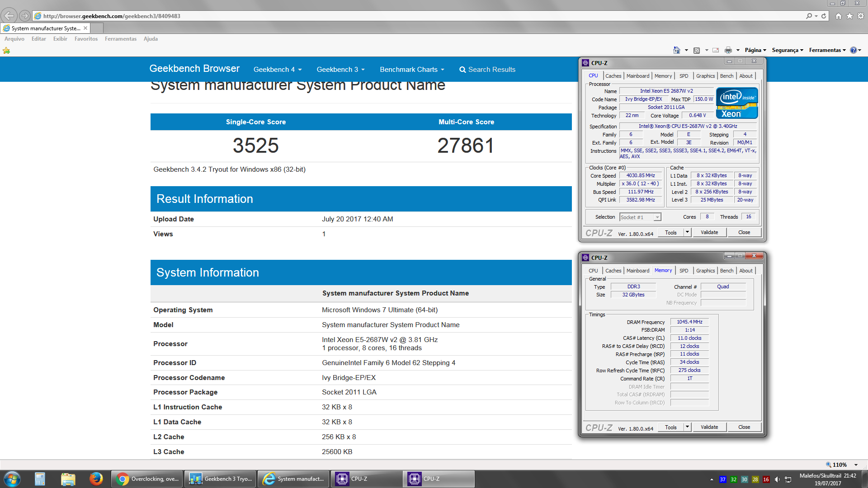This screenshot has height=488, width=868.
Task: Open the Benchmark Charts dropdown
Action: click(x=412, y=70)
